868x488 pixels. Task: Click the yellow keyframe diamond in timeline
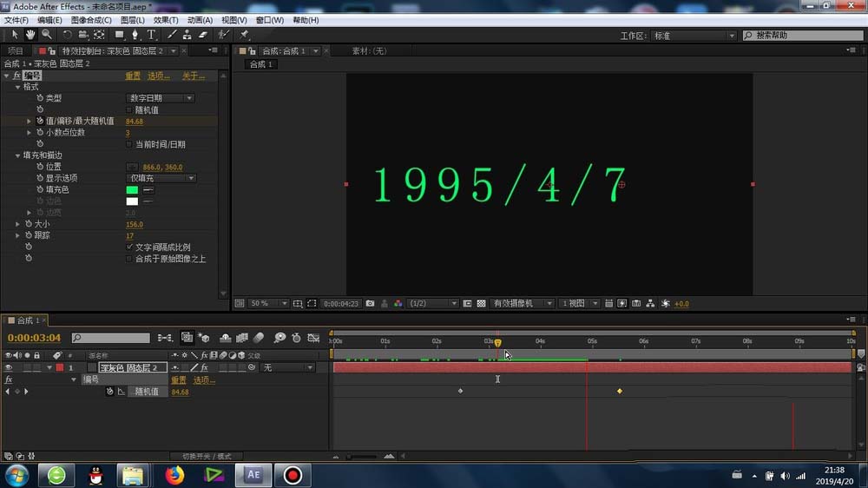[x=620, y=391]
